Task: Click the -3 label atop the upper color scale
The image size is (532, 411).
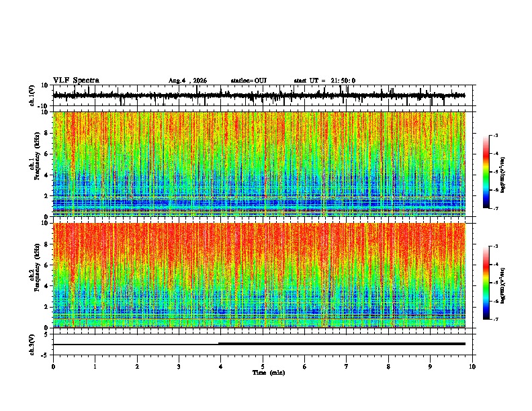Action: click(496, 135)
